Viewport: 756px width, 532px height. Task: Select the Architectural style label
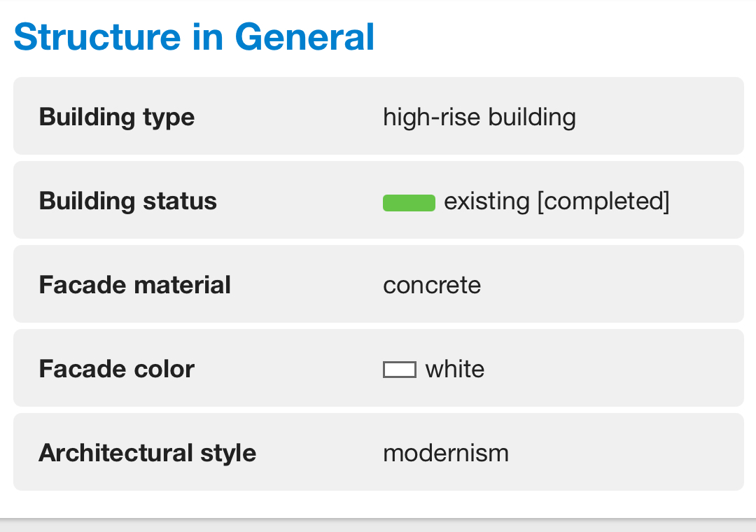tap(148, 454)
